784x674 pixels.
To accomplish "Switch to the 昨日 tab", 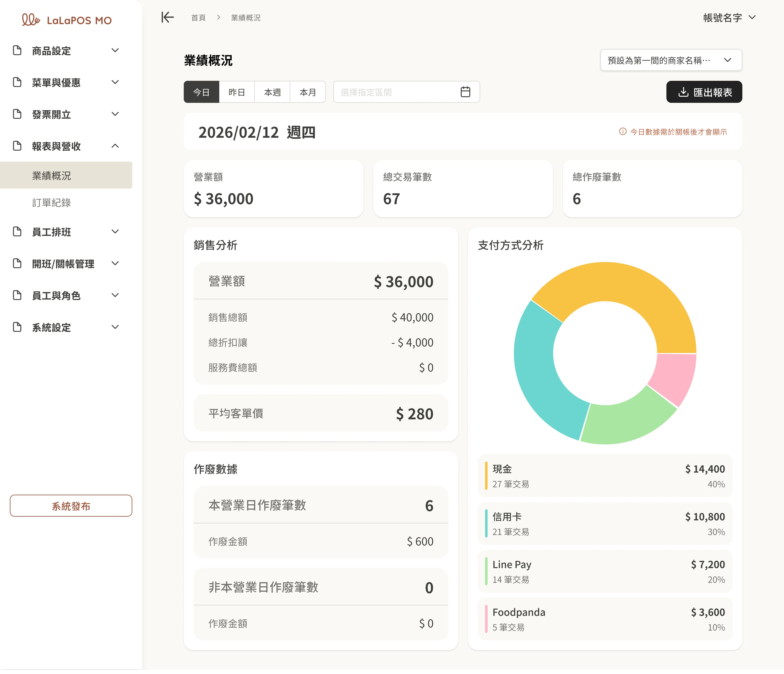I will 237,92.
